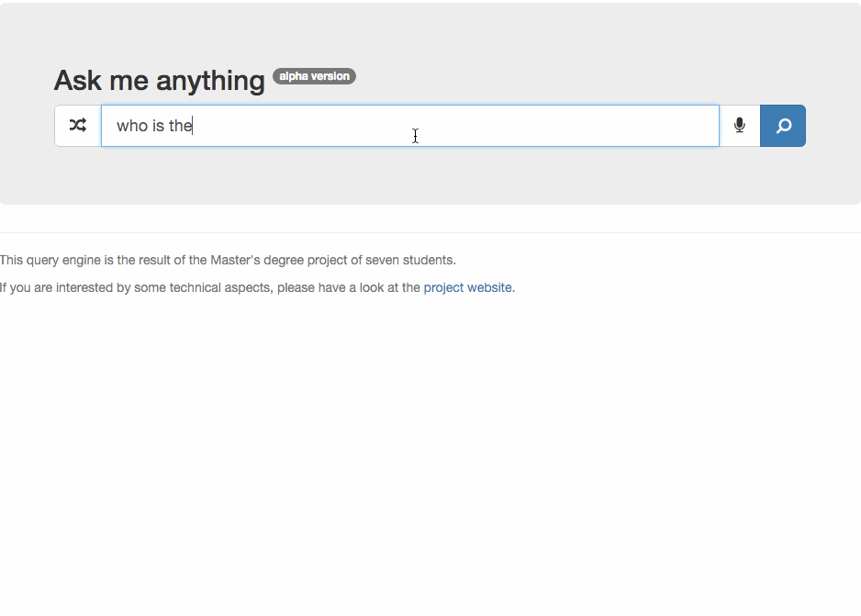
Task: Place cursor after 'the' in the query field
Action: pos(193,126)
